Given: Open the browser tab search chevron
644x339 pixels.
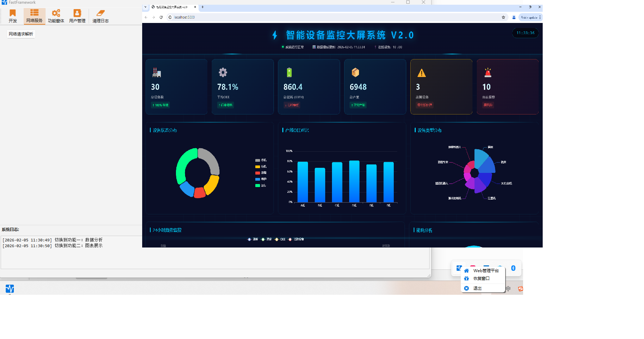Looking at the screenshot, I should (x=146, y=7).
